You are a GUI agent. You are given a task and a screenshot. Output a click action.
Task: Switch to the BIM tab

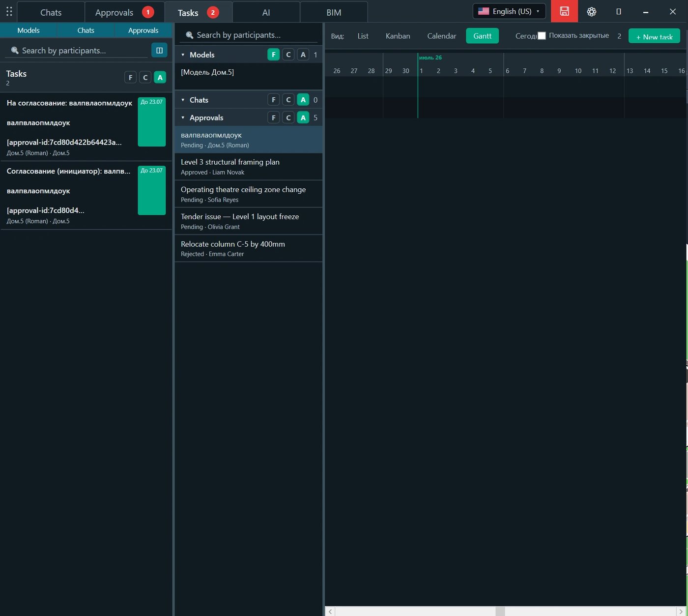[334, 12]
